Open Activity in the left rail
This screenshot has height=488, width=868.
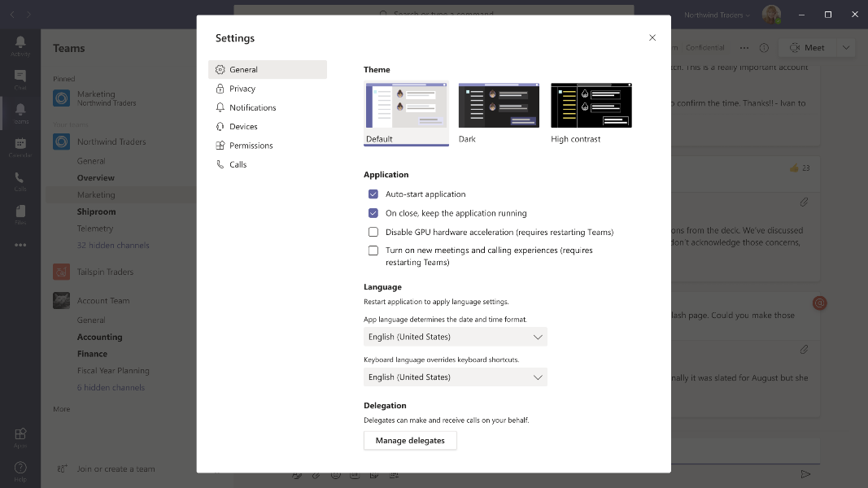point(20,45)
